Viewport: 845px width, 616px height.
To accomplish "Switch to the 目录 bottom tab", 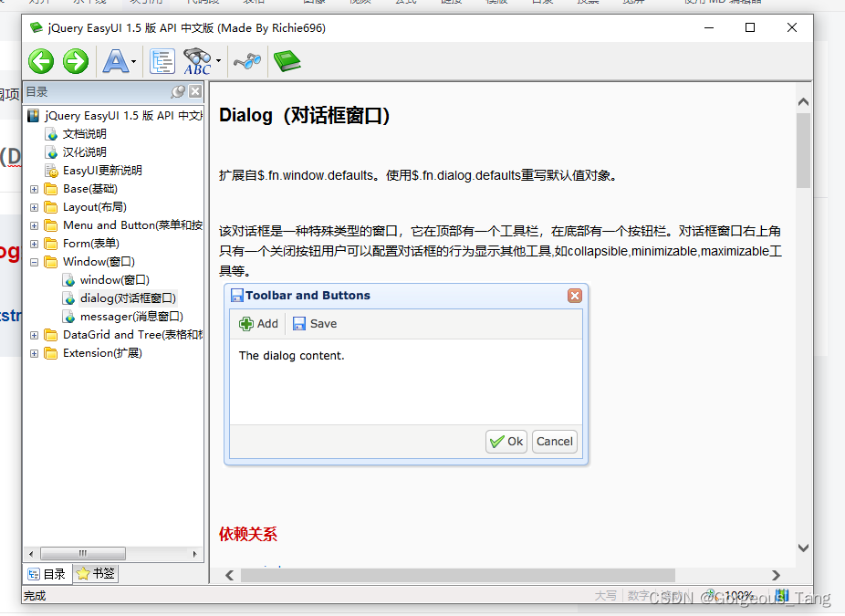I will pyautogui.click(x=47, y=574).
